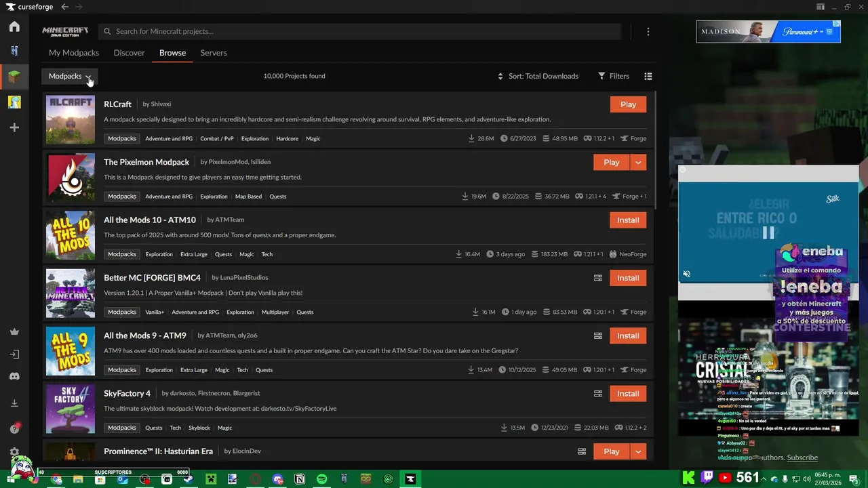
Task: Click the Multiplayer tag on Better MC
Action: [275, 312]
